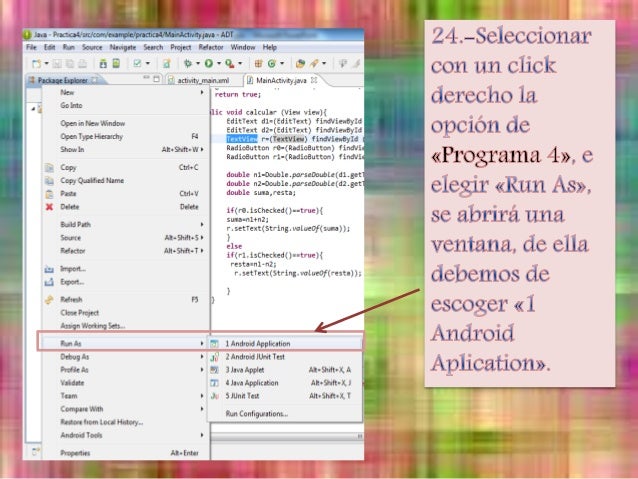The image size is (638, 479).
Task: Choose Open in New Window
Action: tap(126, 123)
